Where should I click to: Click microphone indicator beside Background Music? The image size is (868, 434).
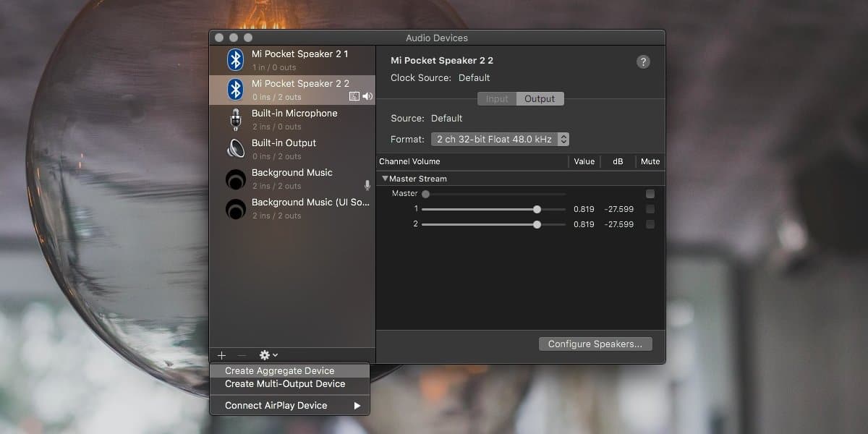pyautogui.click(x=367, y=185)
